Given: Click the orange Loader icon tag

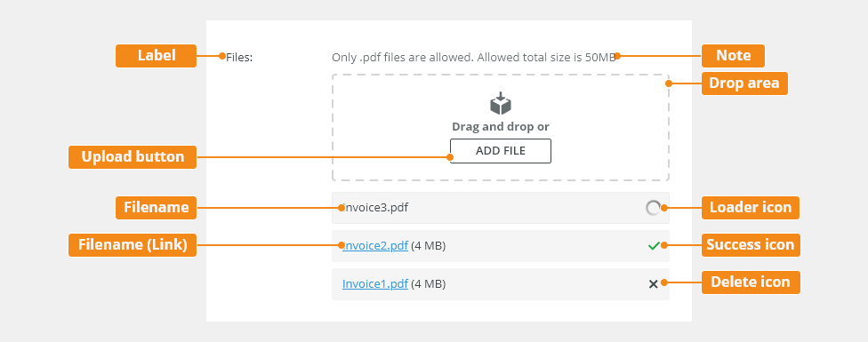Looking at the screenshot, I should tap(751, 208).
